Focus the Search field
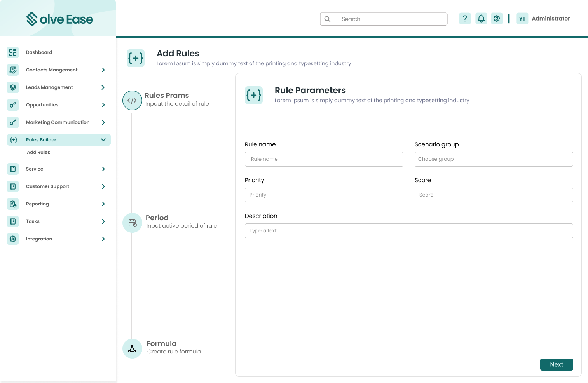The width and height of the screenshot is (588, 383). click(x=384, y=19)
